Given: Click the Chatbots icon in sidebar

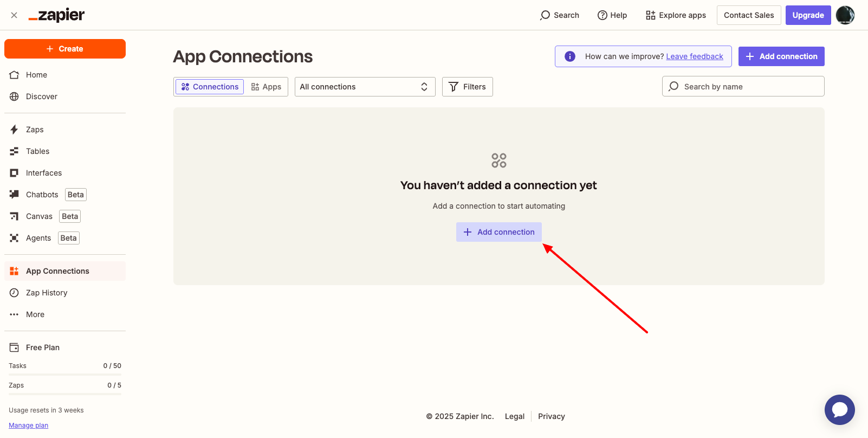Looking at the screenshot, I should click(x=14, y=195).
